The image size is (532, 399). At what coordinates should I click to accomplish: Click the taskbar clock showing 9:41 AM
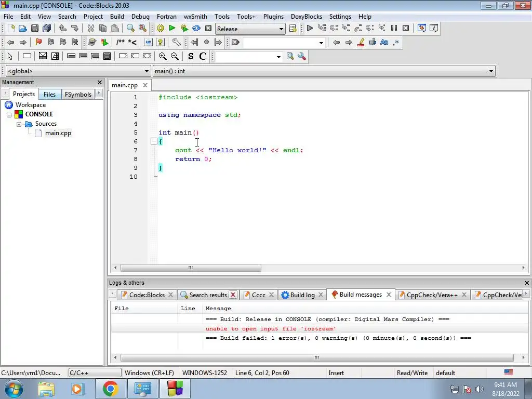pos(506,389)
